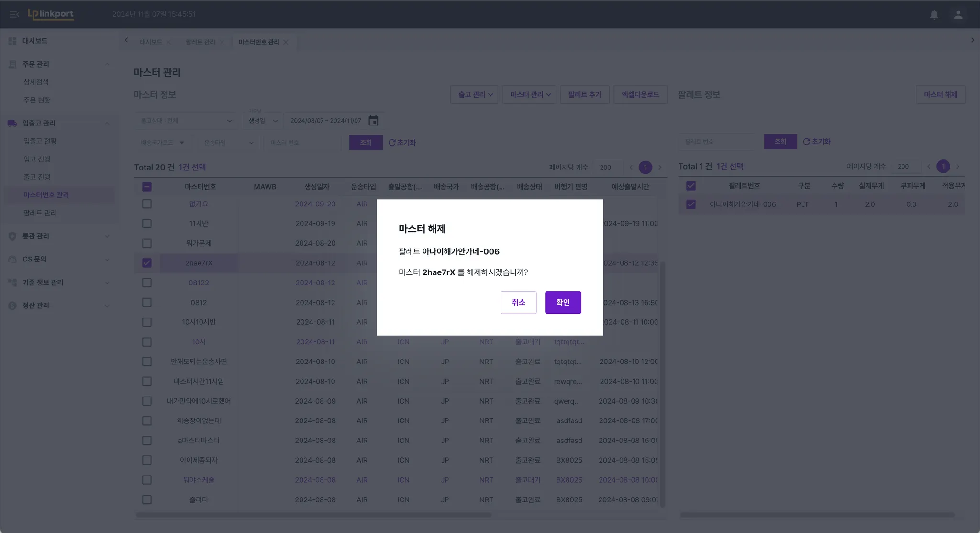The width and height of the screenshot is (980, 533).
Task: Confirm with the 확인 button
Action: tap(563, 302)
